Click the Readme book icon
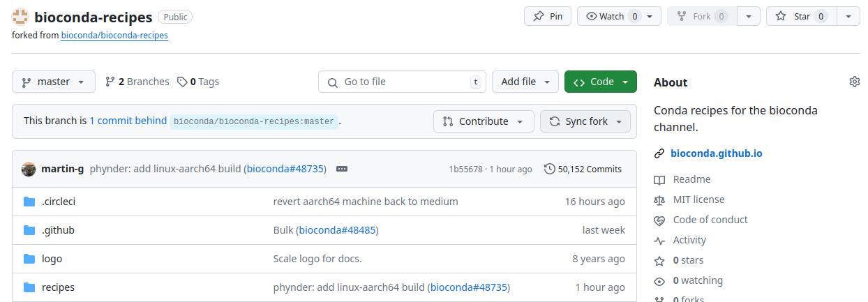The image size is (868, 302). click(659, 180)
